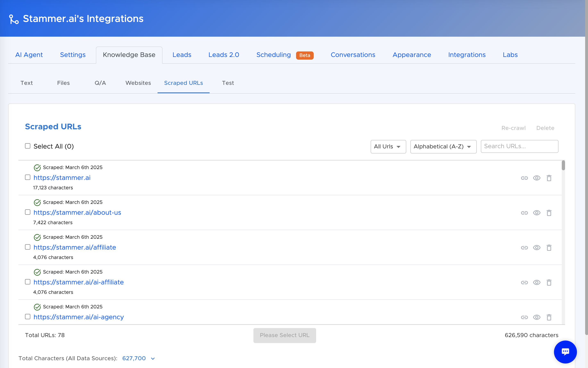Open the Q/A sub-tab

[x=100, y=83]
